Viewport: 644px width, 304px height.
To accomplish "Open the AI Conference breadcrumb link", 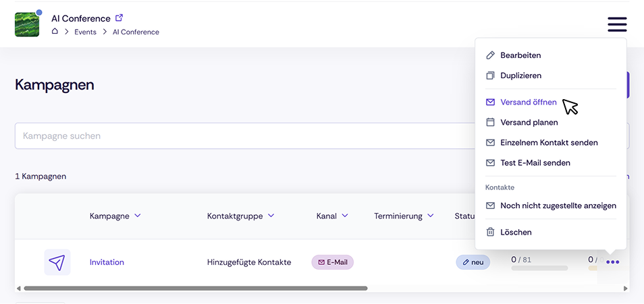I will [136, 32].
